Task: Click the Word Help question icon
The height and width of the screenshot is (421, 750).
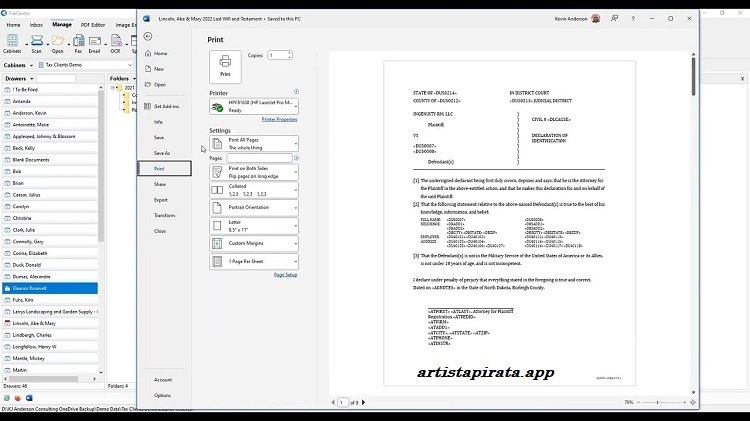Action: (633, 19)
